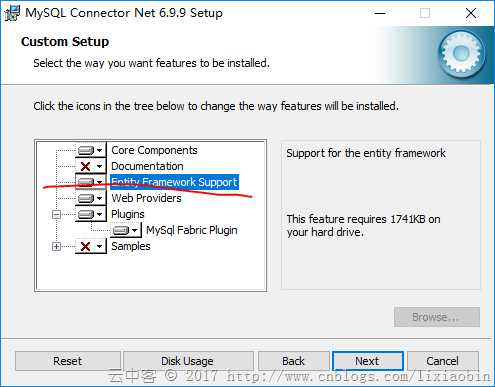The image size is (495, 387).
Task: Select Plugins feature label
Action: coord(128,214)
